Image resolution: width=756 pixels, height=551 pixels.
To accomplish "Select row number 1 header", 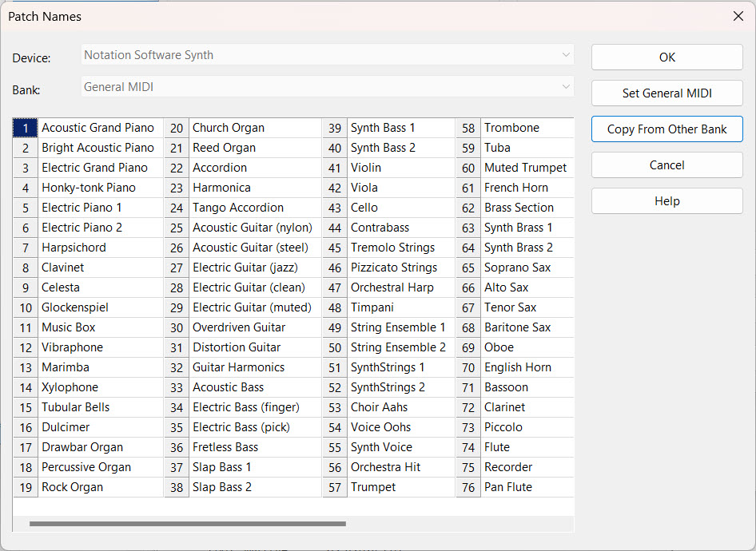I will (26, 128).
